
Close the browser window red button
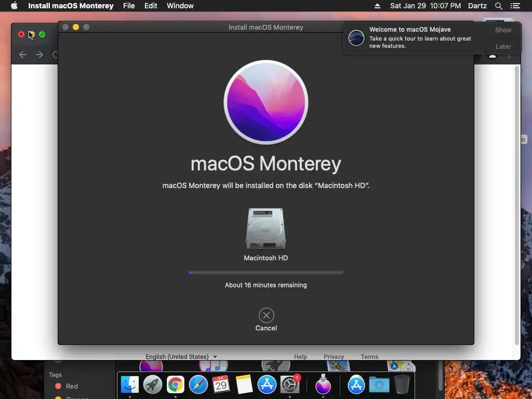click(x=21, y=34)
